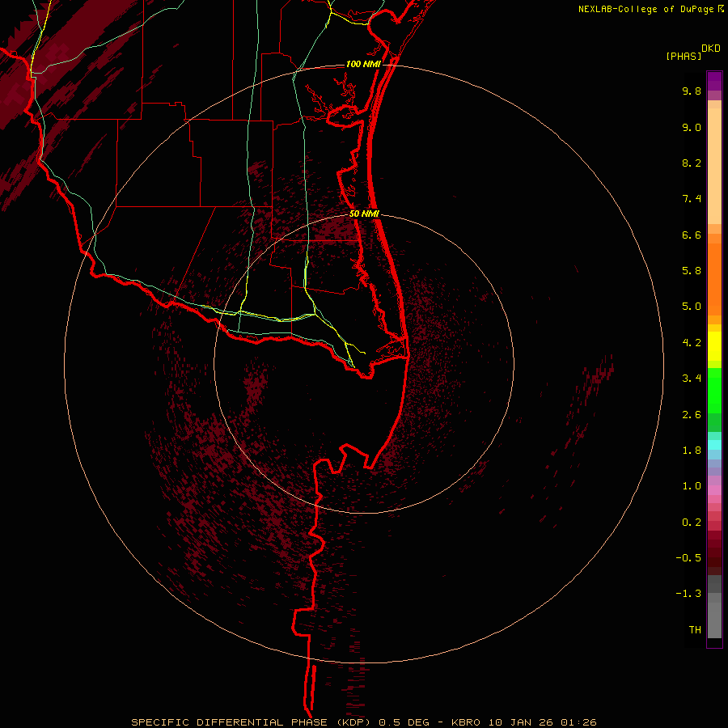Pick the gray legend segment near TH
Image resolution: width=728 pixels, height=728 pixels.
click(714, 622)
